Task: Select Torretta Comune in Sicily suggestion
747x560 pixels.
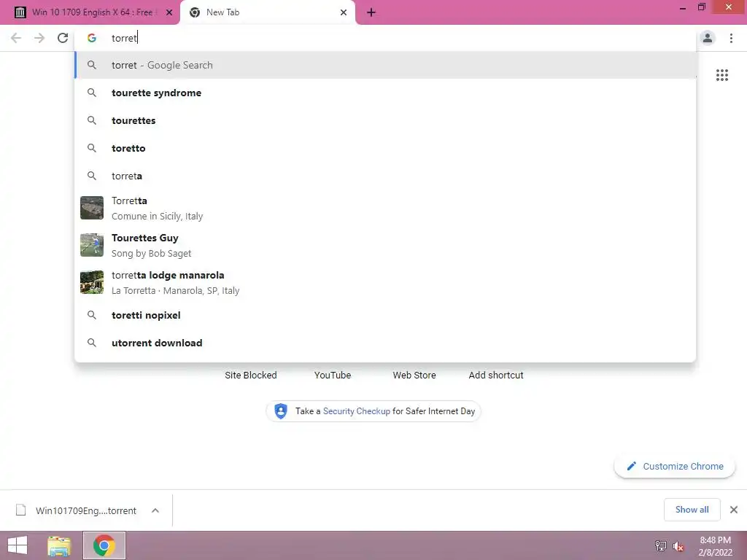Action: coord(385,208)
